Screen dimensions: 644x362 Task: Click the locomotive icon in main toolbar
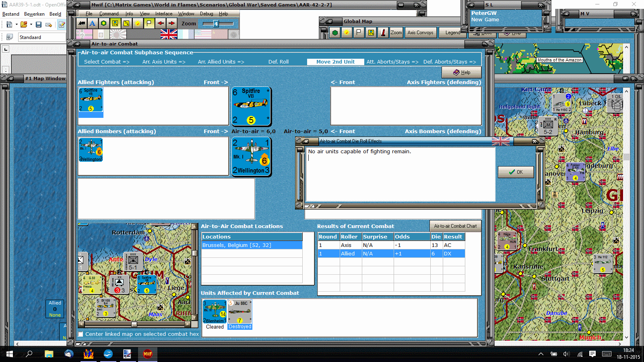[82, 23]
